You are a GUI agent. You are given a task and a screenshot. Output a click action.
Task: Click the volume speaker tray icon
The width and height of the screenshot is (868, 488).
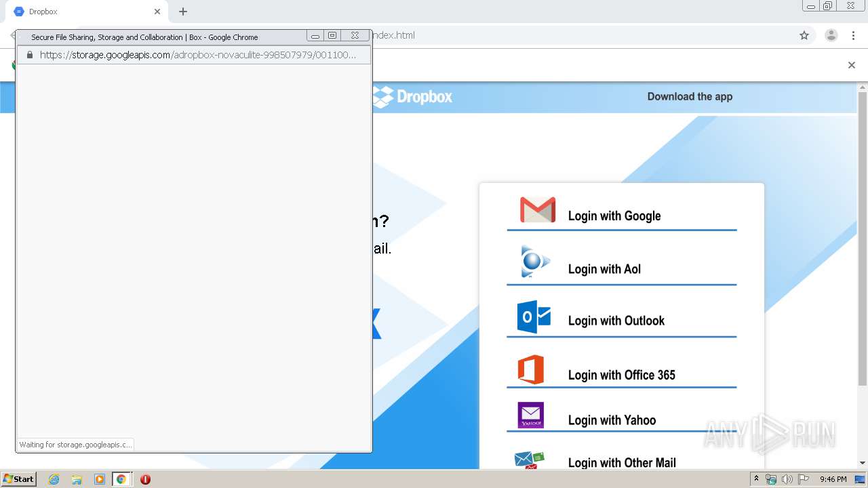(x=787, y=479)
